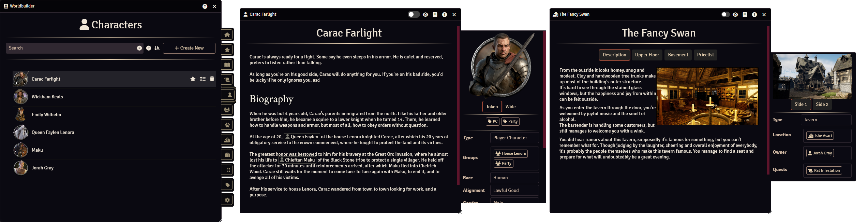868x222 pixels.
Task: Open sort order options beside search
Action: point(157,48)
